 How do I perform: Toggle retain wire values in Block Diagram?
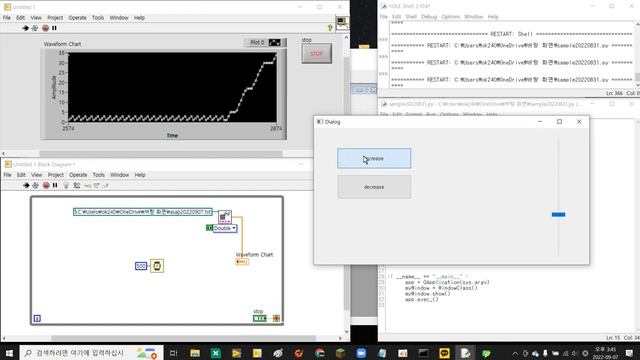click(77, 185)
